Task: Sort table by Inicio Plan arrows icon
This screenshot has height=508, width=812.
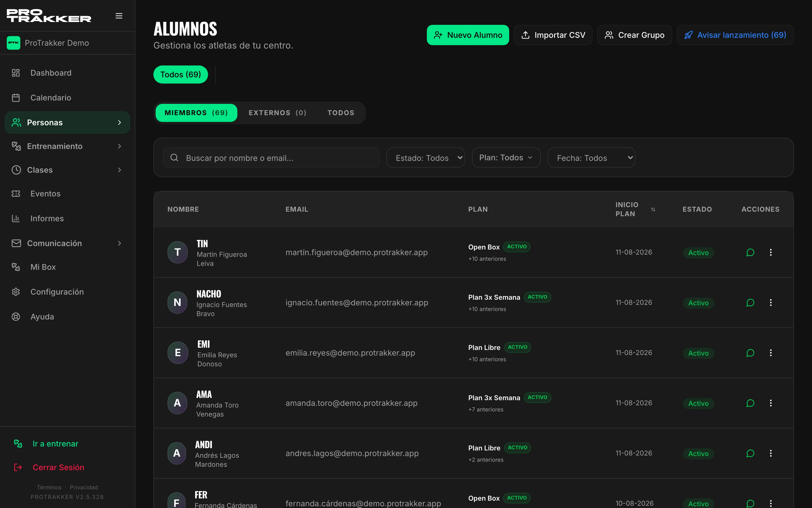Action: (x=653, y=209)
